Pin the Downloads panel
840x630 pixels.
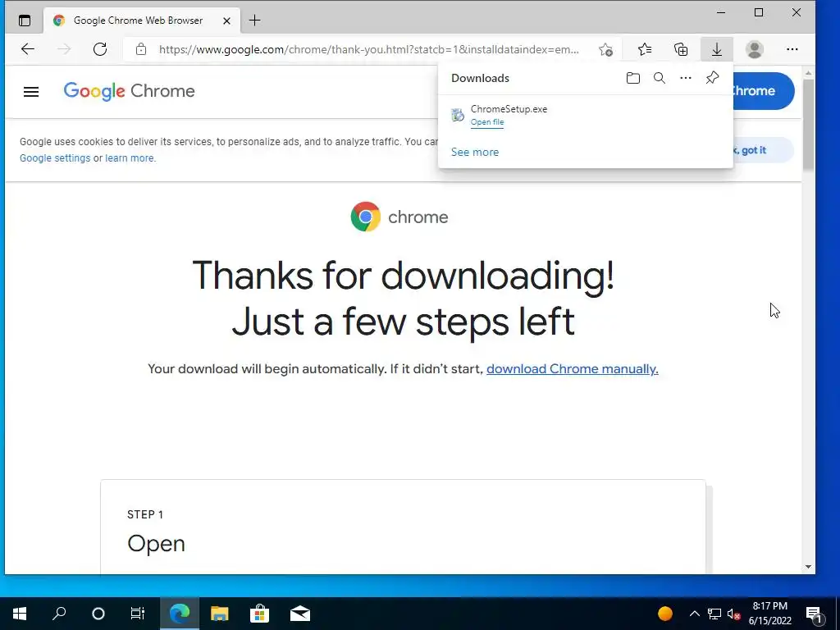(712, 78)
